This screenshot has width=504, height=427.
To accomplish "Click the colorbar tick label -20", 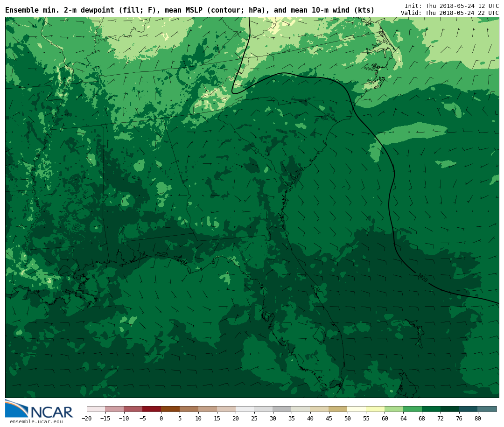I will coord(87,419).
